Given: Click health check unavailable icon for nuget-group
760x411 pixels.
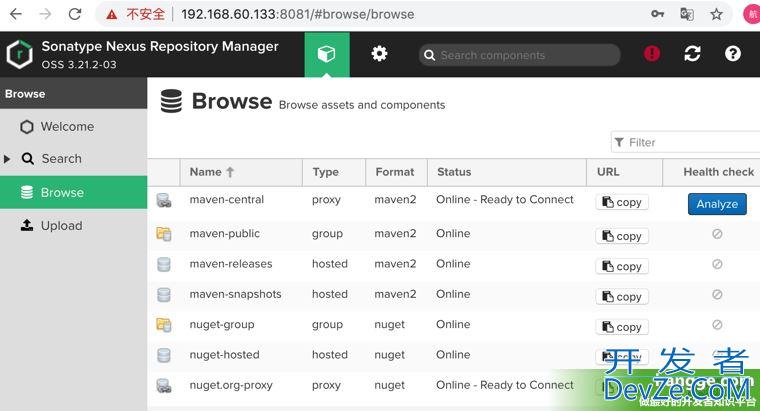Looking at the screenshot, I should click(x=717, y=324).
